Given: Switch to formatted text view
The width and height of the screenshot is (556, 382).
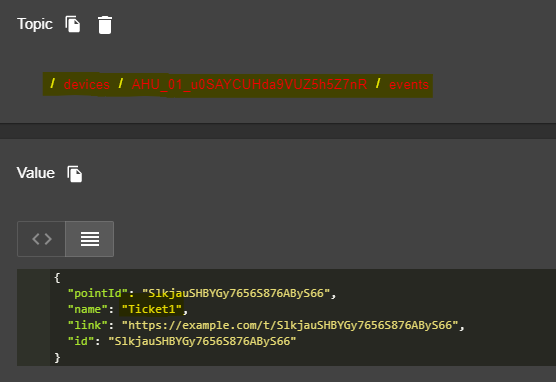Looking at the screenshot, I should tap(90, 239).
